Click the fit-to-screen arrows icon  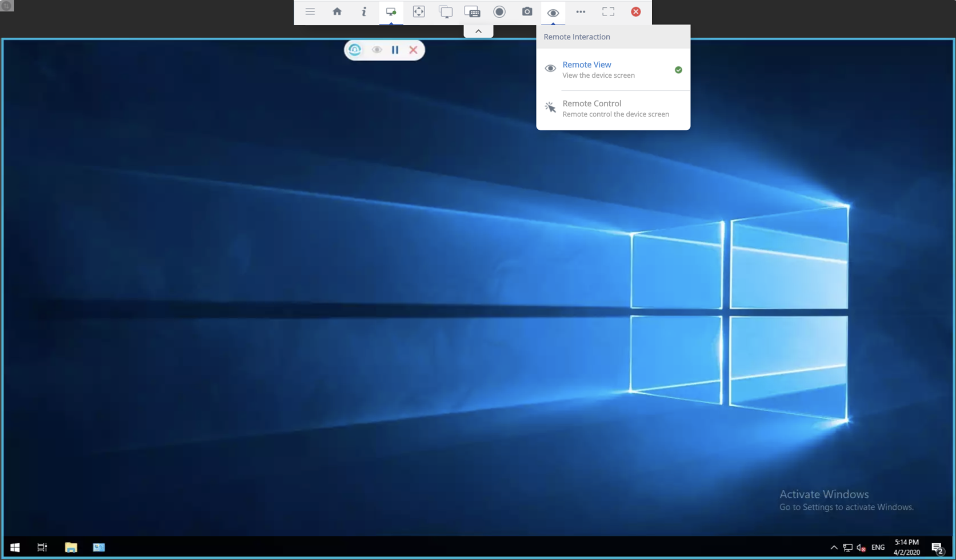[419, 11]
